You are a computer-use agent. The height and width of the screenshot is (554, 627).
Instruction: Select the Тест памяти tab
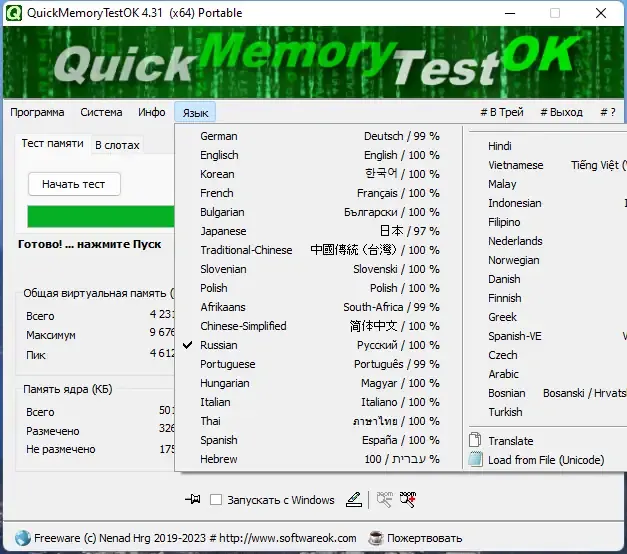click(x=53, y=144)
